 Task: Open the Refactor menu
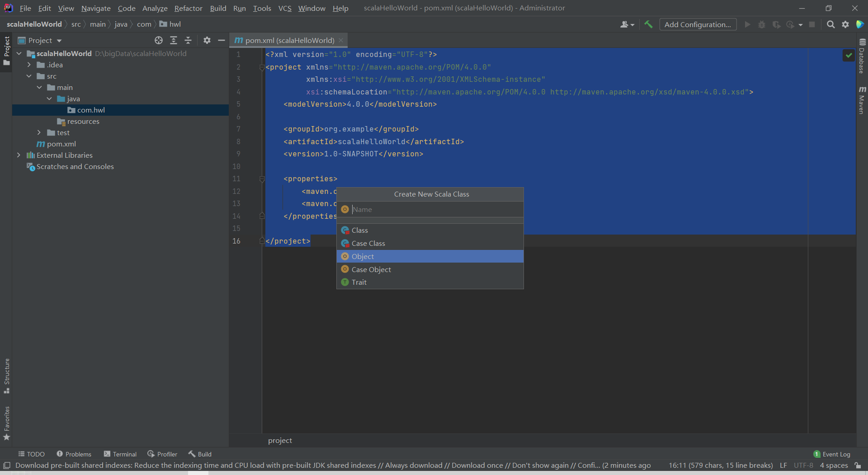188,8
